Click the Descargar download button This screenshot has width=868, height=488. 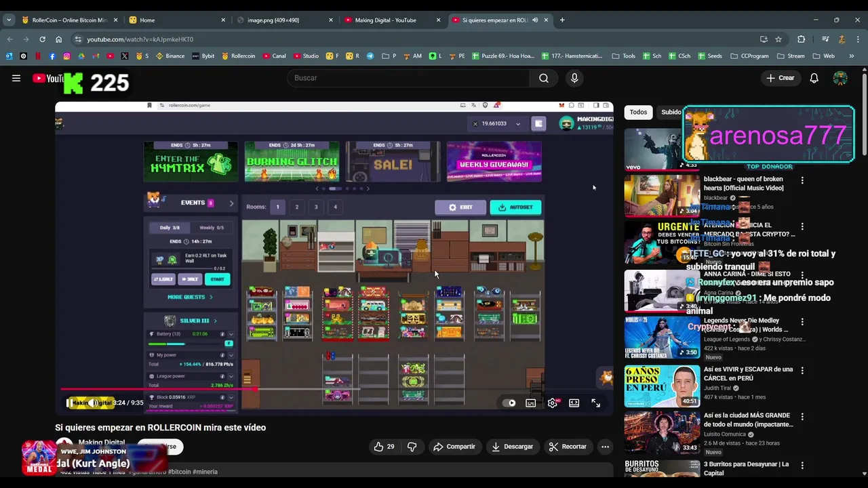point(512,447)
